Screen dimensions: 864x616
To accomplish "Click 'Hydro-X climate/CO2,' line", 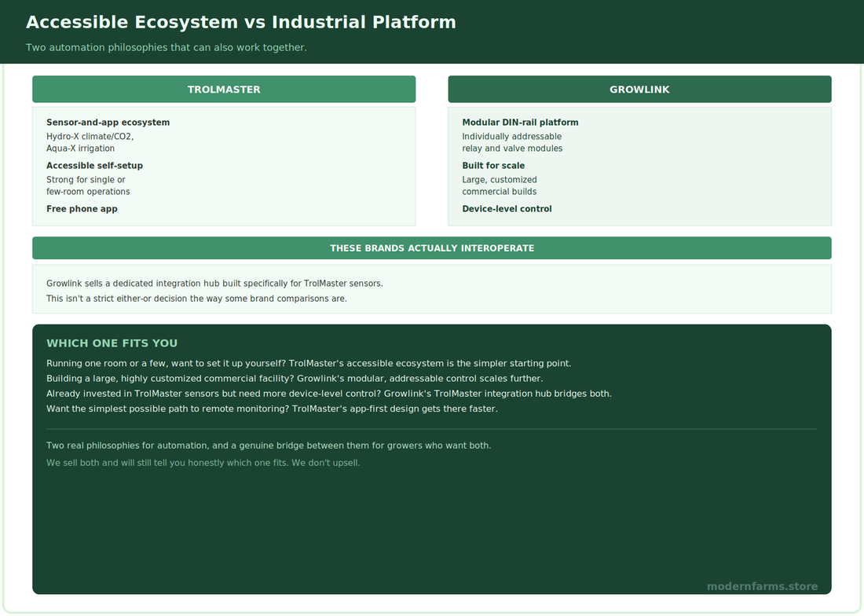I will coord(90,137).
